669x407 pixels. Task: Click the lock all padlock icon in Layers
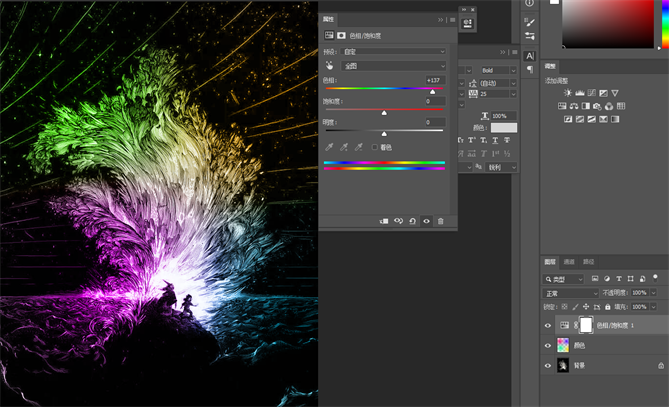tap(609, 306)
